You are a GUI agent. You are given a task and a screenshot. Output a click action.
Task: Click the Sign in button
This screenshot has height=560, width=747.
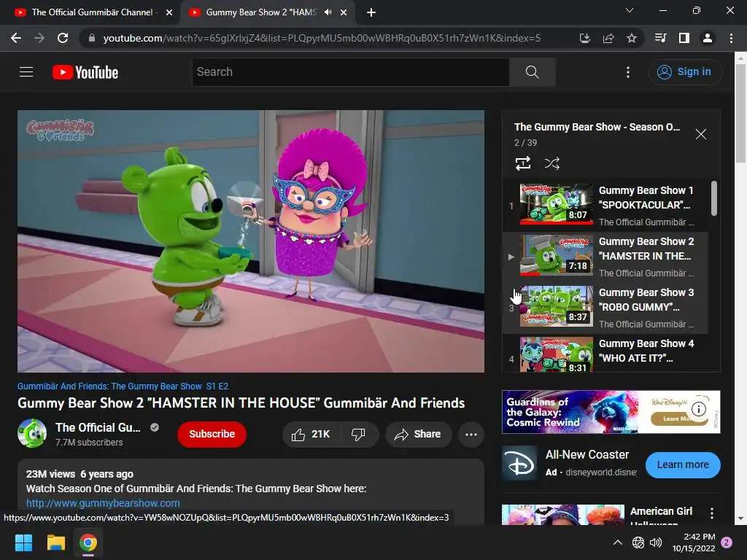tap(685, 72)
